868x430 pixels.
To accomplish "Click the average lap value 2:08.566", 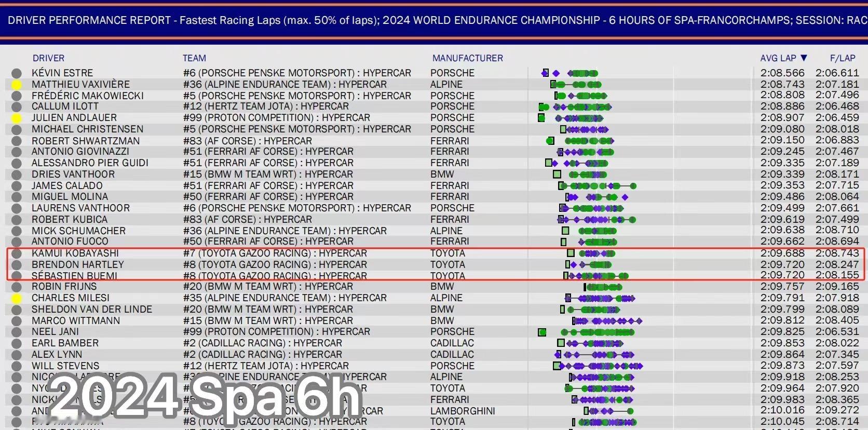I will [782, 73].
